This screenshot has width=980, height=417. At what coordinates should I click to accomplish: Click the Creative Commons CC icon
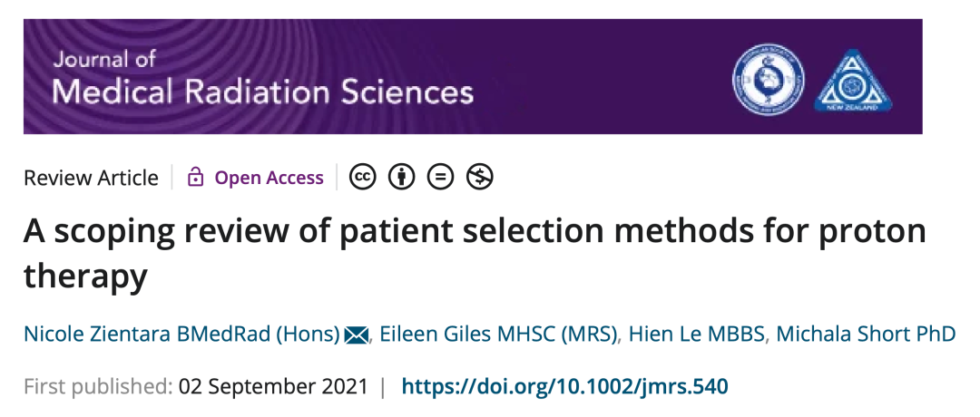pyautogui.click(x=362, y=178)
